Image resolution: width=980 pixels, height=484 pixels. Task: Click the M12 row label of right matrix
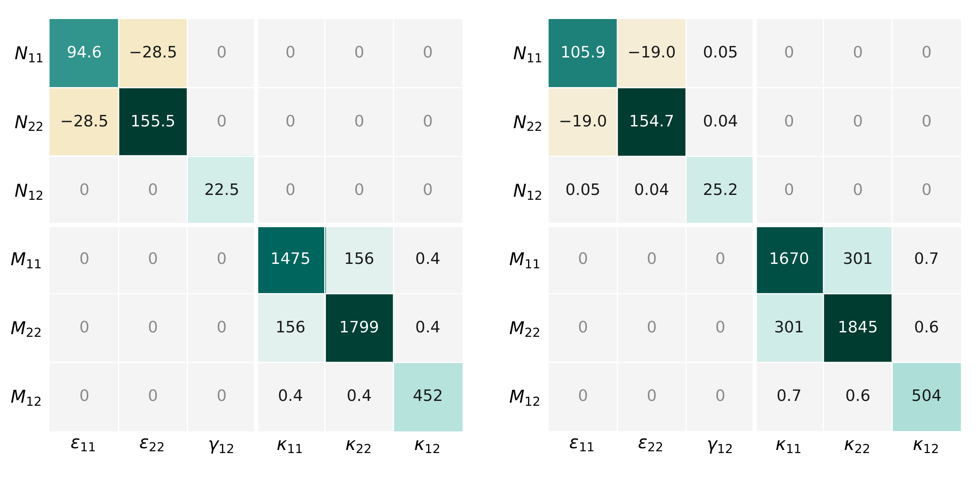click(x=524, y=397)
